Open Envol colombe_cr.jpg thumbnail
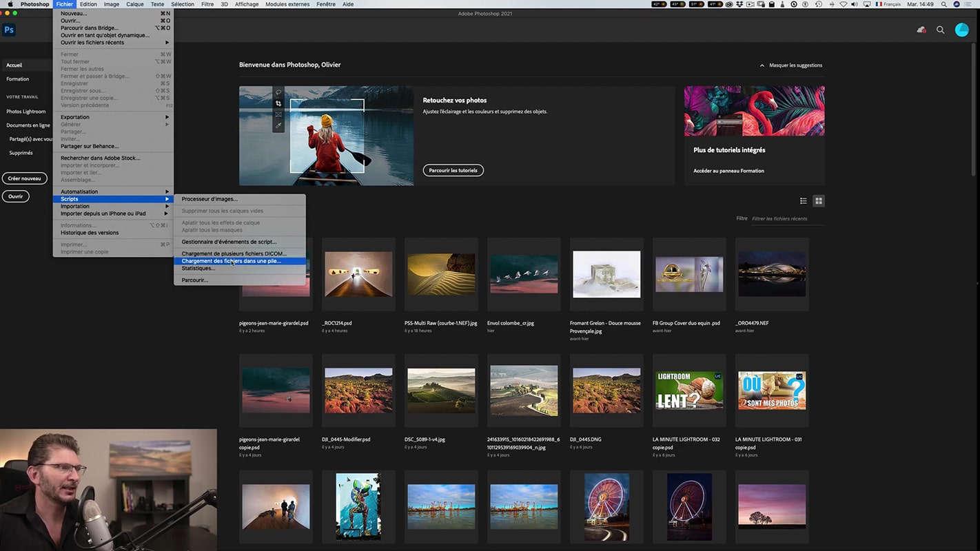The height and width of the screenshot is (551, 980). click(x=524, y=274)
